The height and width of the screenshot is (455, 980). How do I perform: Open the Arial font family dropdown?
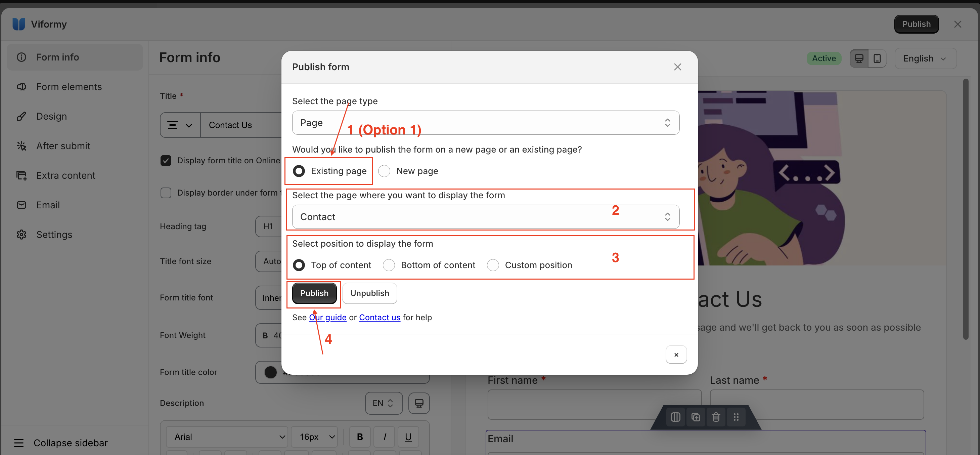coord(227,437)
